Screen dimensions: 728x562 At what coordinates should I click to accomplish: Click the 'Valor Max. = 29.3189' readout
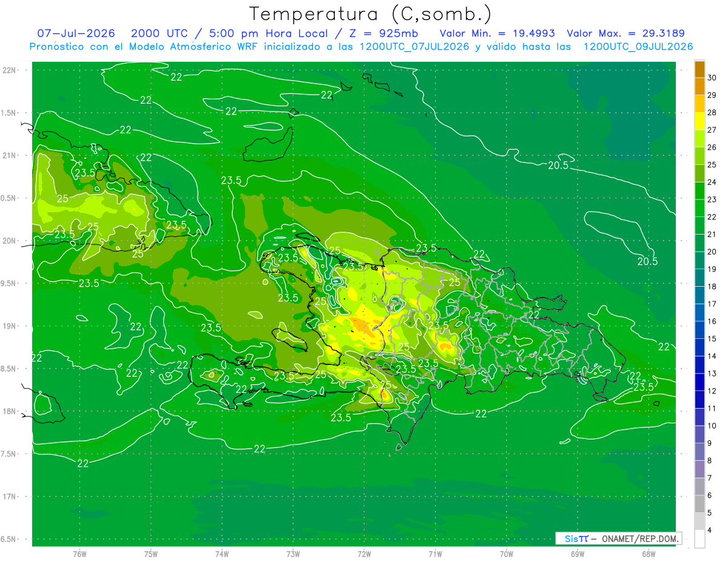click(625, 33)
